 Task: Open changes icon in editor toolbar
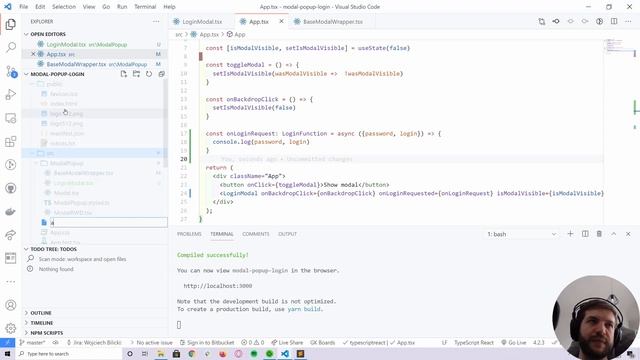click(542, 21)
